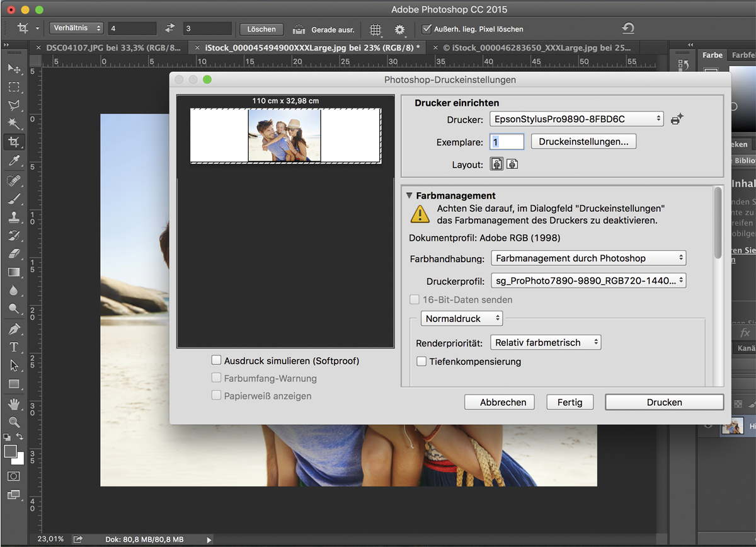The height and width of the screenshot is (547, 756).
Task: Select the Brush tool
Action: pos(14,199)
